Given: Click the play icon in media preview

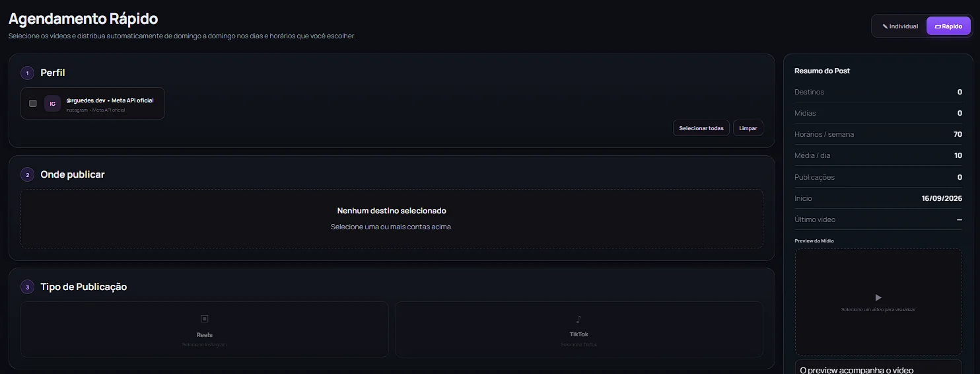Looking at the screenshot, I should point(878,298).
